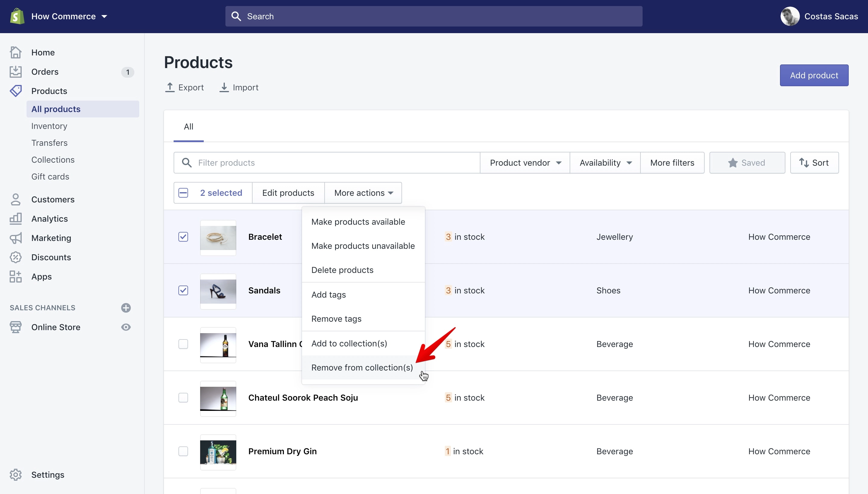This screenshot has width=868, height=494.
Task: Open Gift cards in the sidebar
Action: [50, 177]
